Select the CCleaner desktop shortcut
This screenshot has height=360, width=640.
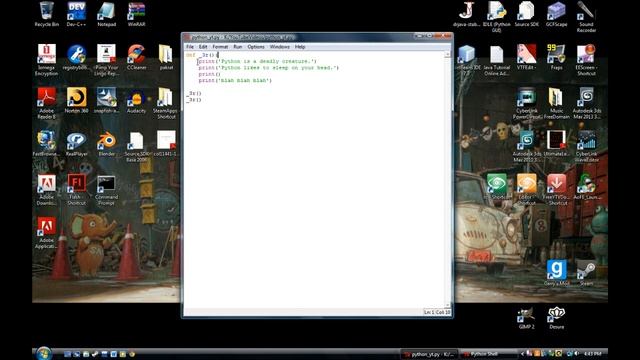[x=136, y=57]
